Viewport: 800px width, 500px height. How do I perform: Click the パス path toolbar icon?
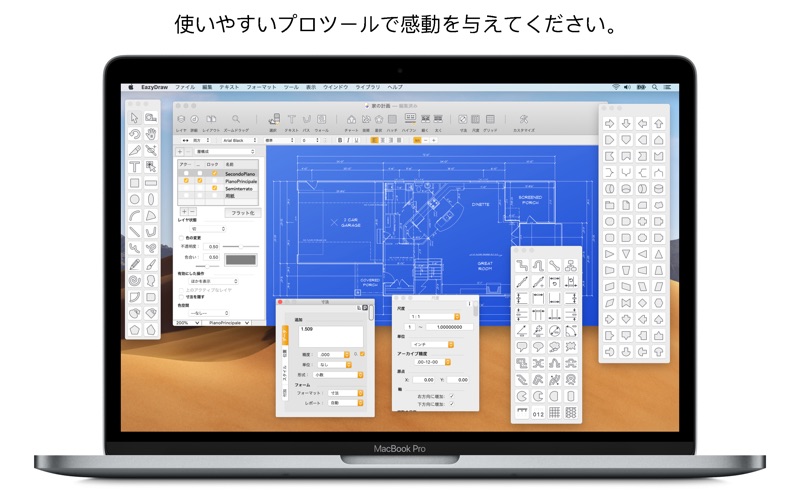[x=307, y=119]
